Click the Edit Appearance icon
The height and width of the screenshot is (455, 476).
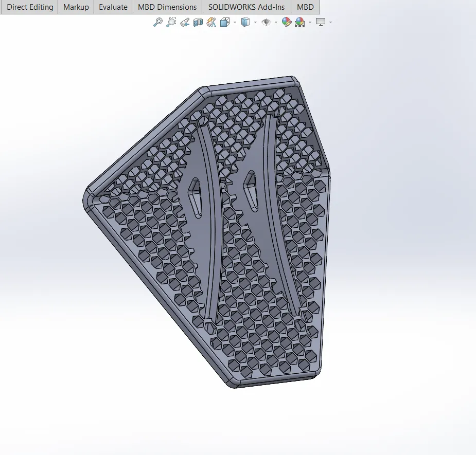pos(286,22)
